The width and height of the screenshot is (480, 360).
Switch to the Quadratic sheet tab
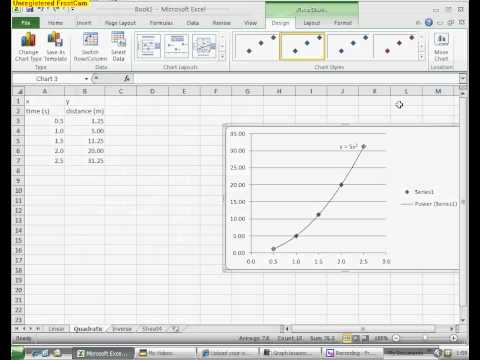pyautogui.click(x=88, y=329)
